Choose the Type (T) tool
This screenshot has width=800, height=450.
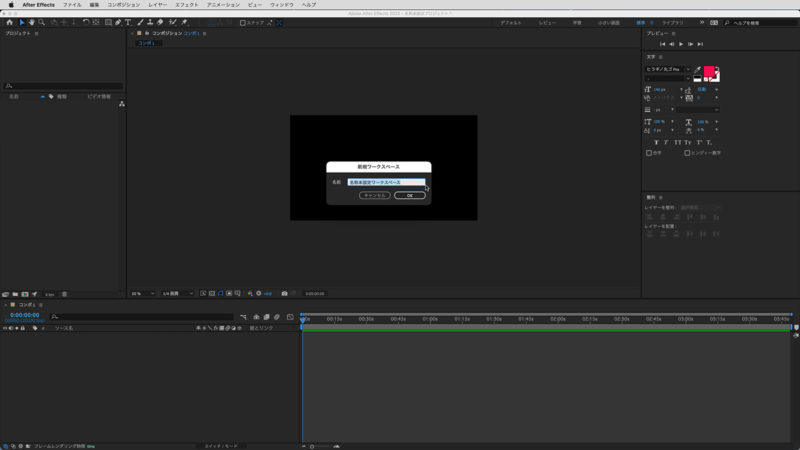tap(128, 21)
